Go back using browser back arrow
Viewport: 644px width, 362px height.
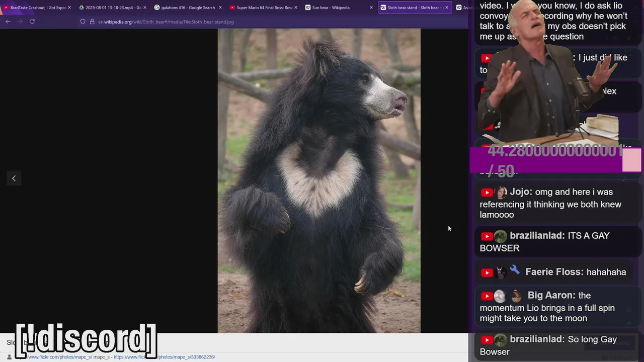click(8, 22)
